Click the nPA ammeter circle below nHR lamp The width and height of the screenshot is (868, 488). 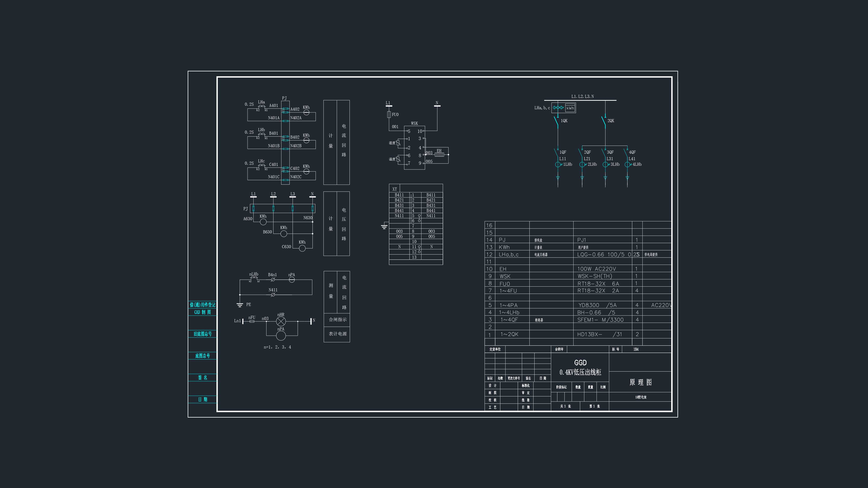coord(281,336)
